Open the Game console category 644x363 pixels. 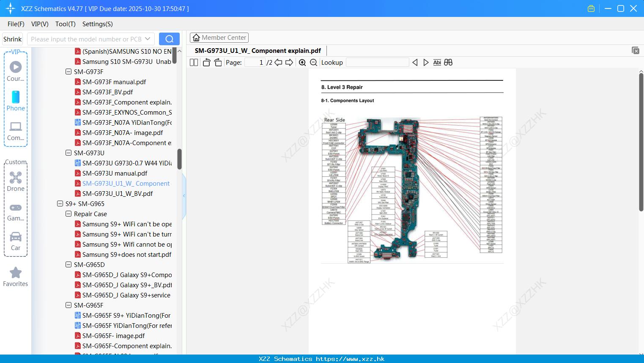16,212
